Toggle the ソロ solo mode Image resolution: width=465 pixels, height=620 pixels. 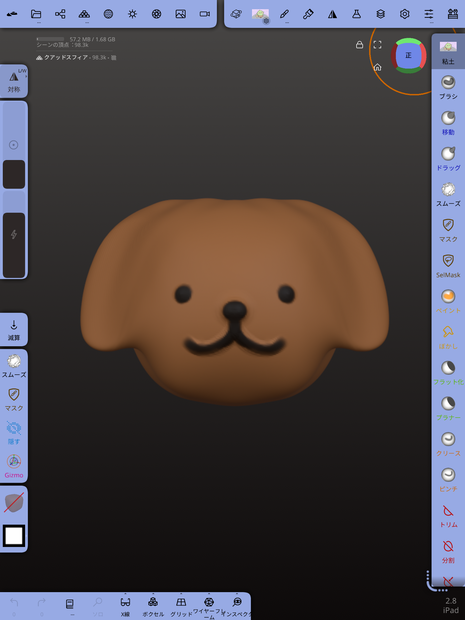[x=97, y=606]
